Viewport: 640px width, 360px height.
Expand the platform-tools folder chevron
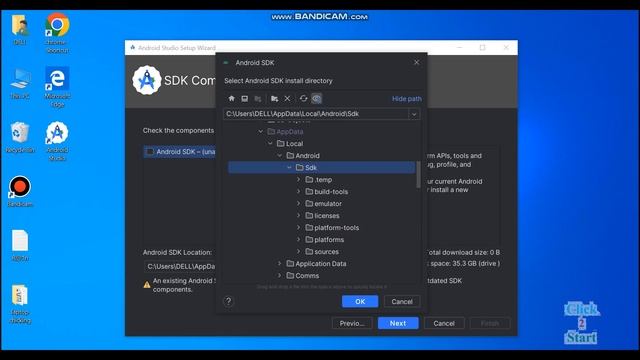click(299, 227)
